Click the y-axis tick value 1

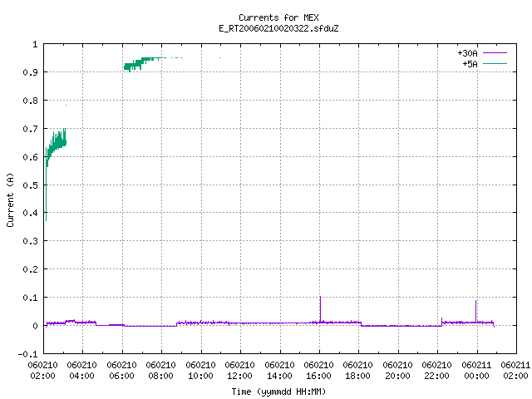click(x=35, y=44)
